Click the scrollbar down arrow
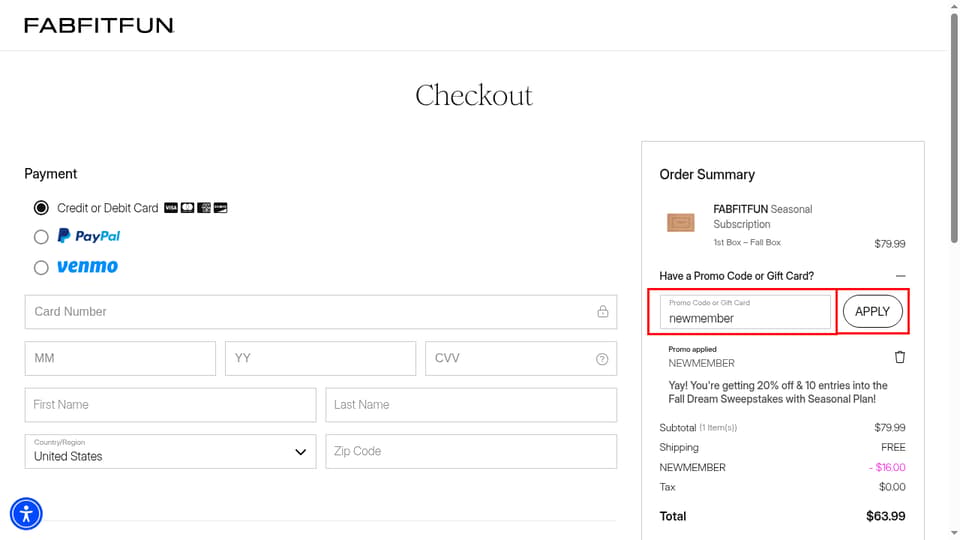This screenshot has width=960, height=540. (x=954, y=534)
